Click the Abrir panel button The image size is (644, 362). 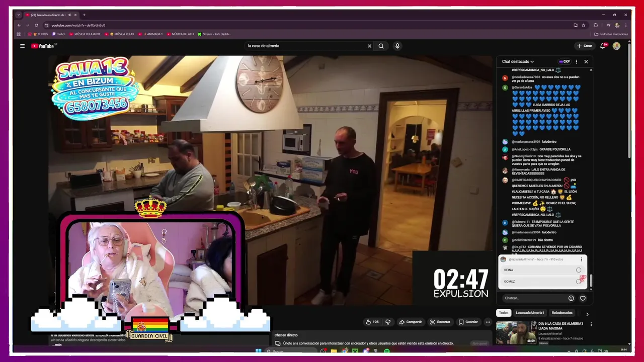tap(479, 343)
